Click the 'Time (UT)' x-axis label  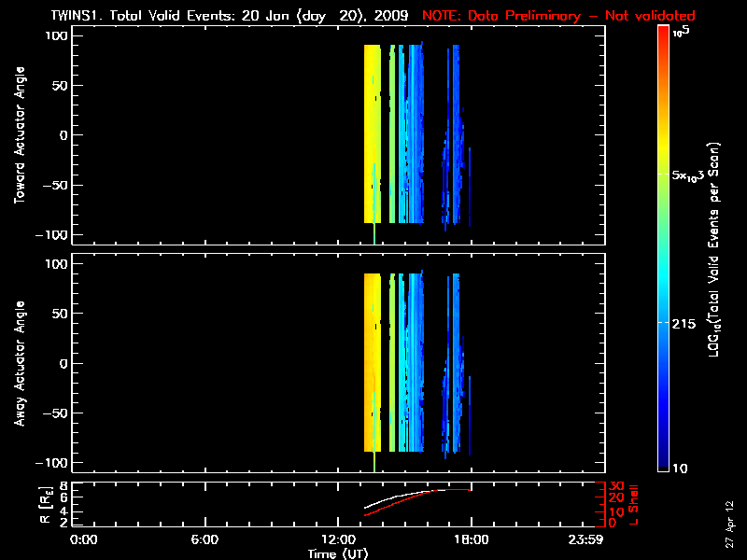pyautogui.click(x=337, y=553)
